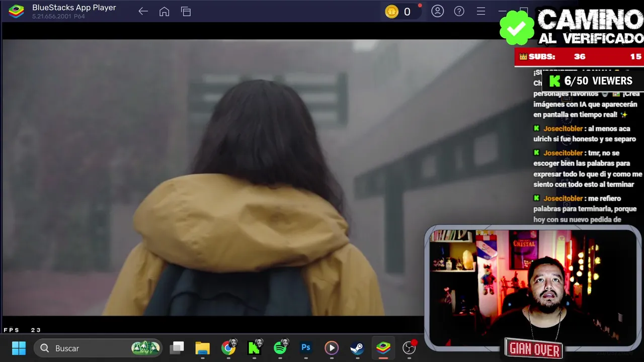Open BlueStacks recent apps view
644x362 pixels.
click(x=186, y=12)
